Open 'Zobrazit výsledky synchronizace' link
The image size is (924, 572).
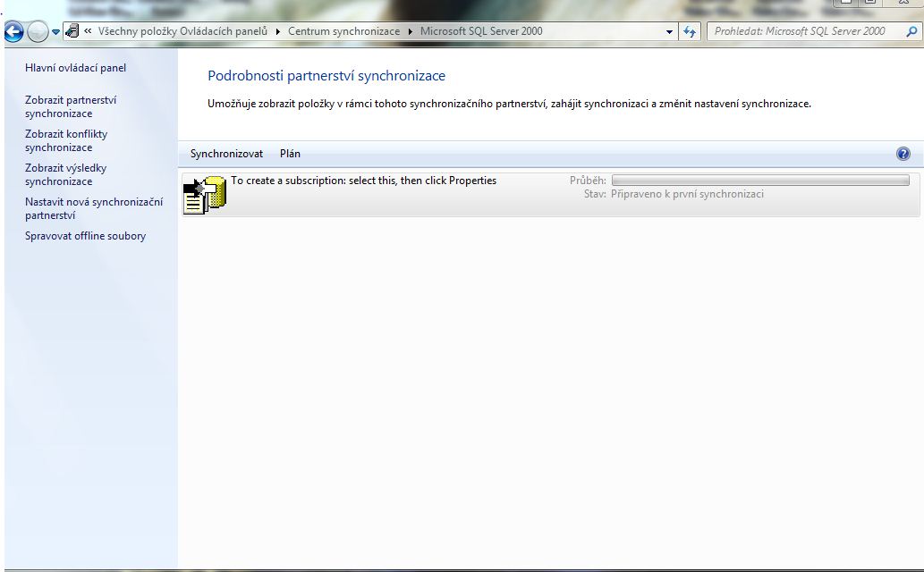[65, 174]
